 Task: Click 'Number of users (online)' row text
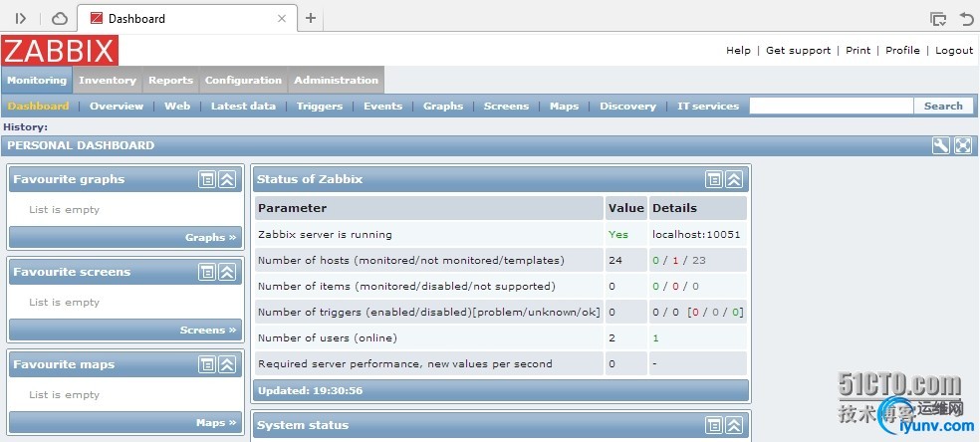tap(328, 337)
